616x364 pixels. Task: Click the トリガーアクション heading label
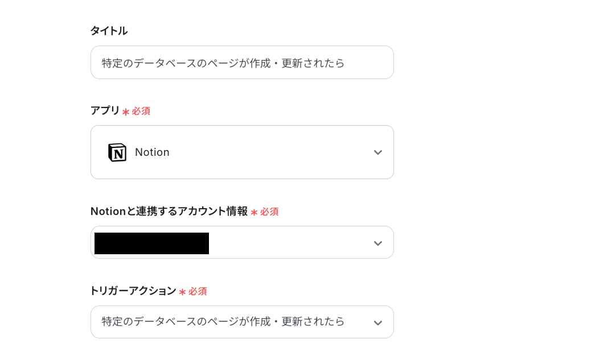[133, 291]
